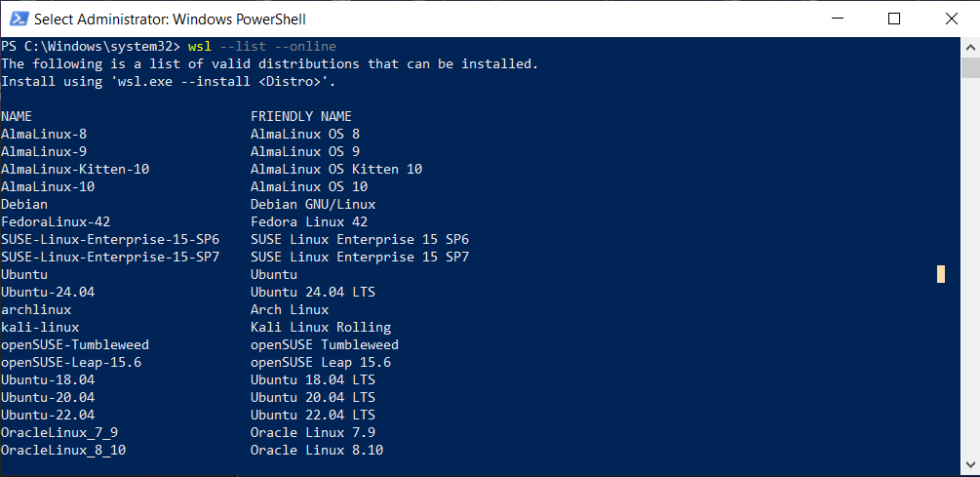Click the vertical scrollbar thumb

click(x=970, y=67)
